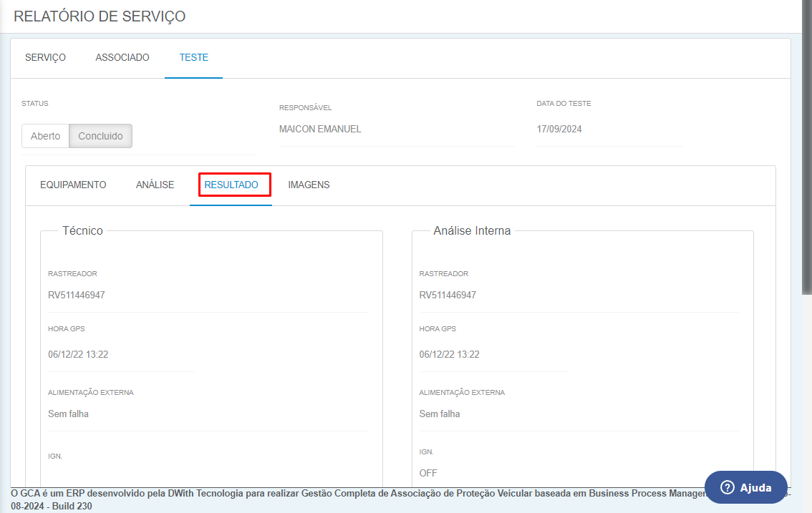Select the TESTE tab
Viewport: 812px width, 513px height.
193,57
